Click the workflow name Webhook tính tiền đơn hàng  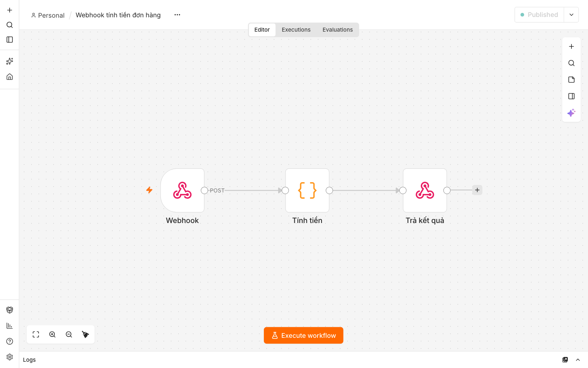pyautogui.click(x=118, y=15)
